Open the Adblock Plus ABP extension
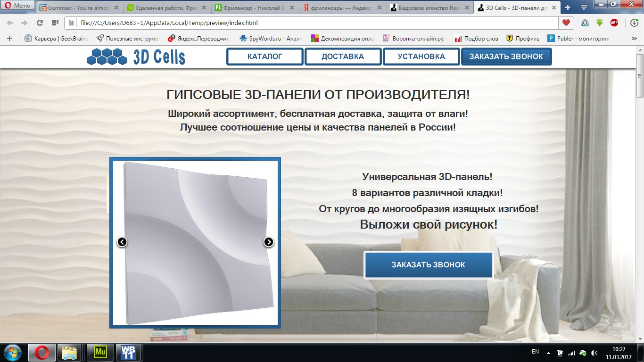 click(614, 23)
